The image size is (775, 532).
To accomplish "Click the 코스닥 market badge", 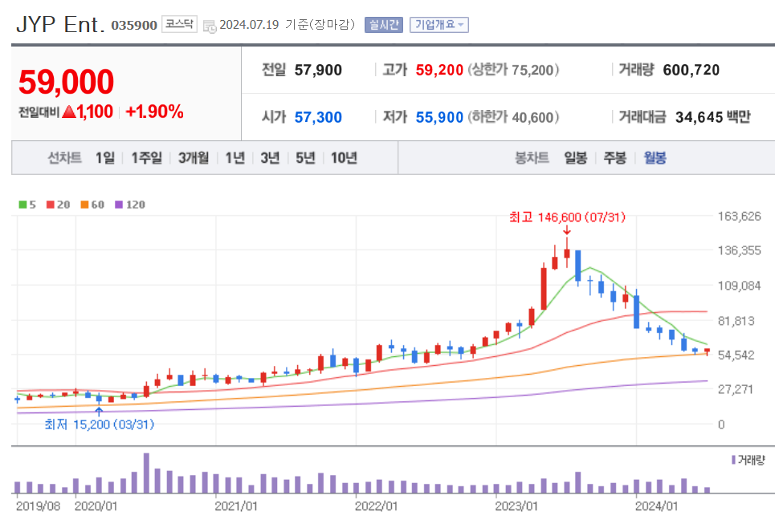I will (179, 24).
